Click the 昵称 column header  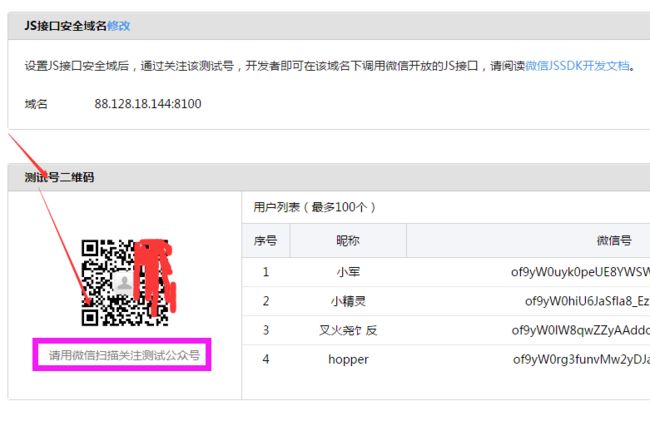(x=348, y=240)
